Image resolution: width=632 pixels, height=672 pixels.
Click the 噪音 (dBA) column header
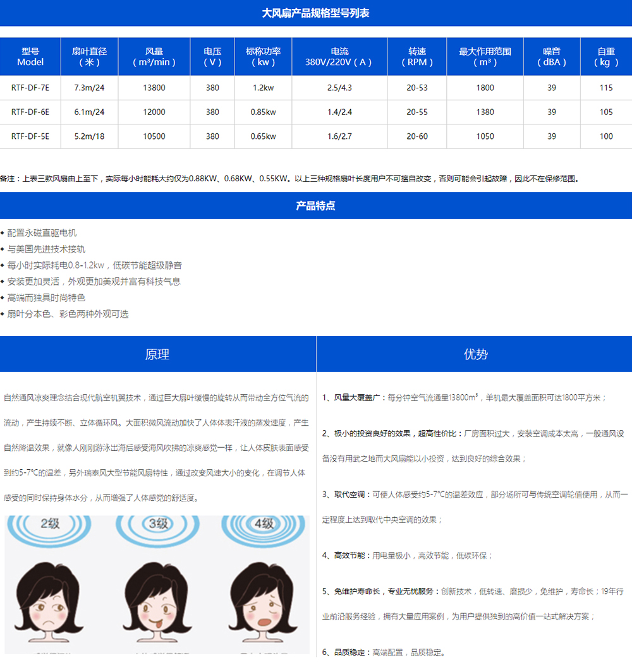552,57
